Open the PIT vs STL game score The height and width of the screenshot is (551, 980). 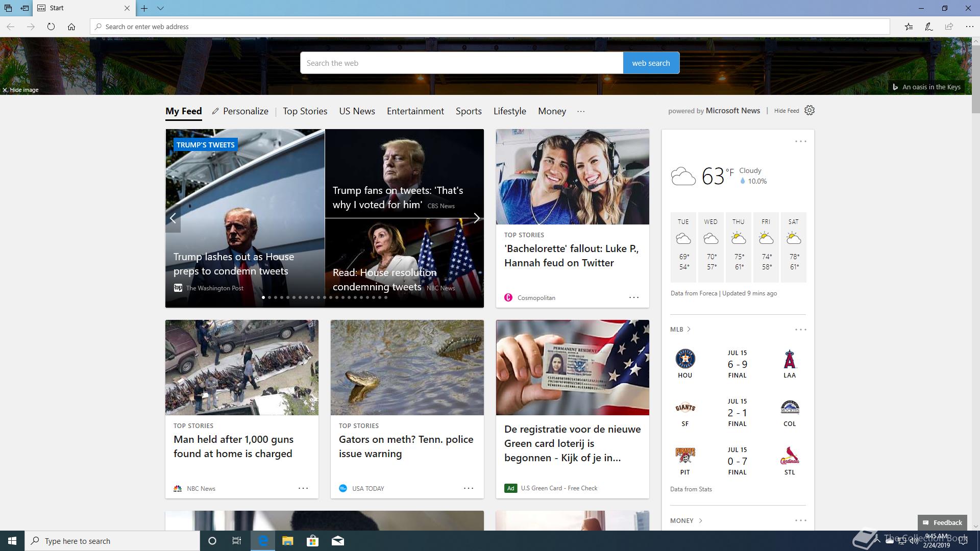737,461
